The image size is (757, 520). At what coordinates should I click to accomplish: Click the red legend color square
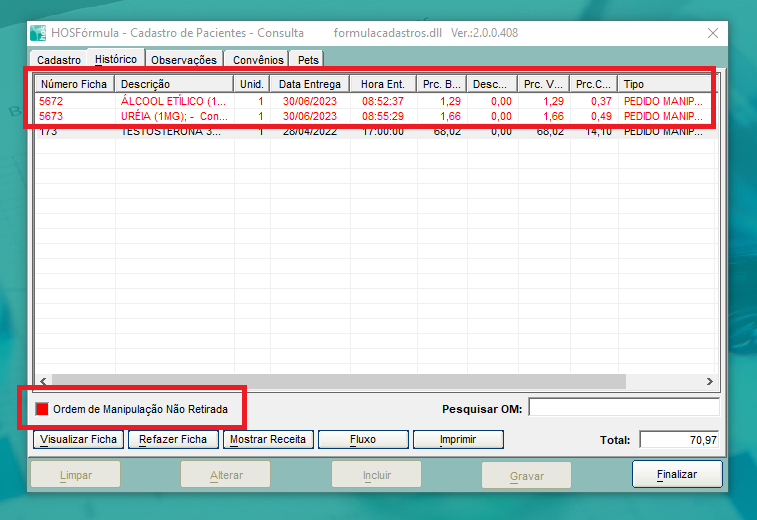(42, 409)
